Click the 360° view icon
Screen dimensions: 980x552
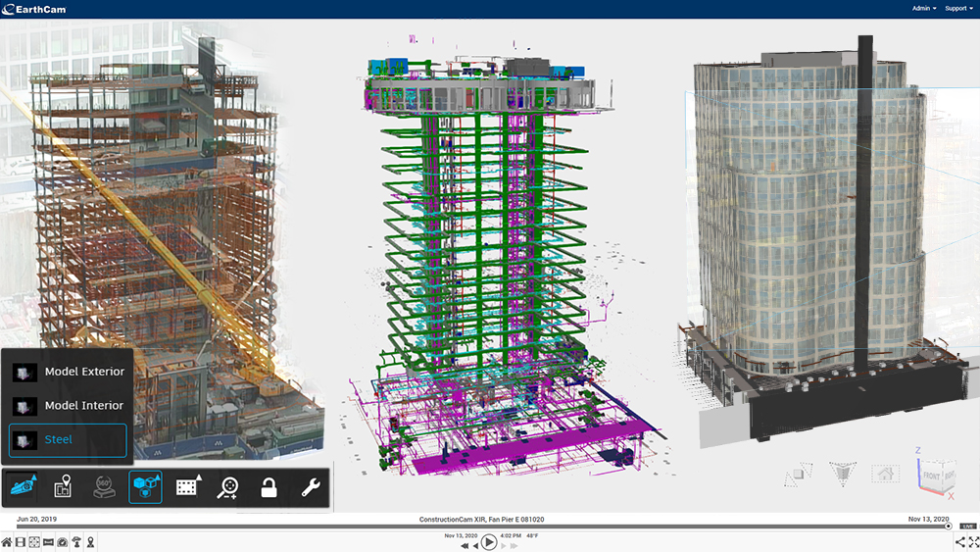point(104,486)
